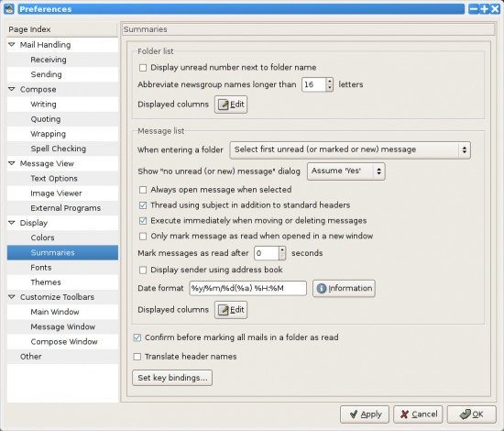Viewport: 504px width, 431px height.
Task: Click the Set key bindings button
Action: click(172, 378)
